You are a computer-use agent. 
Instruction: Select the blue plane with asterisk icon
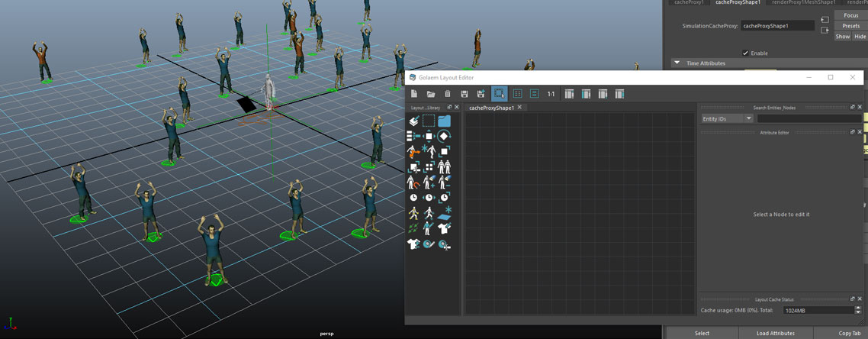[444, 213]
